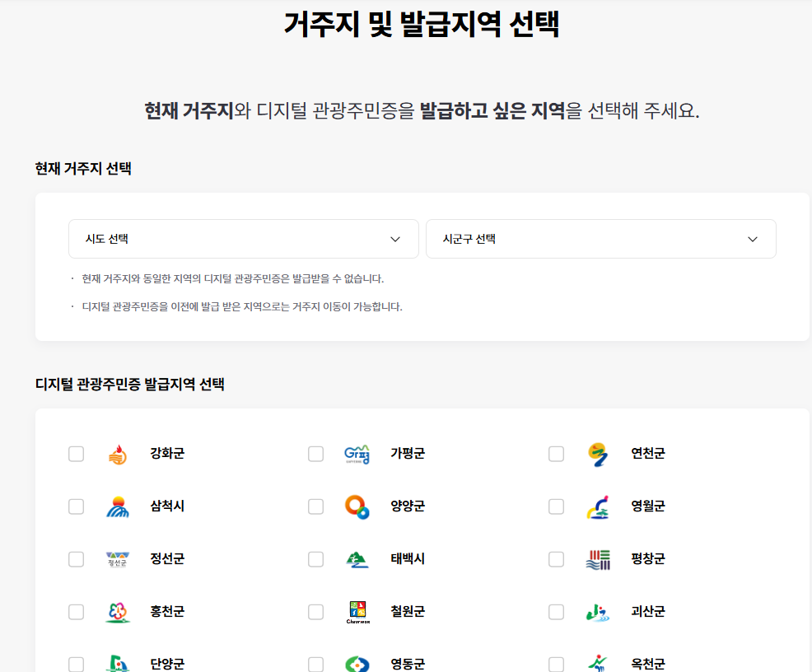Click the 연천군 label text
Image resolution: width=812 pixels, height=672 pixels.
point(648,454)
